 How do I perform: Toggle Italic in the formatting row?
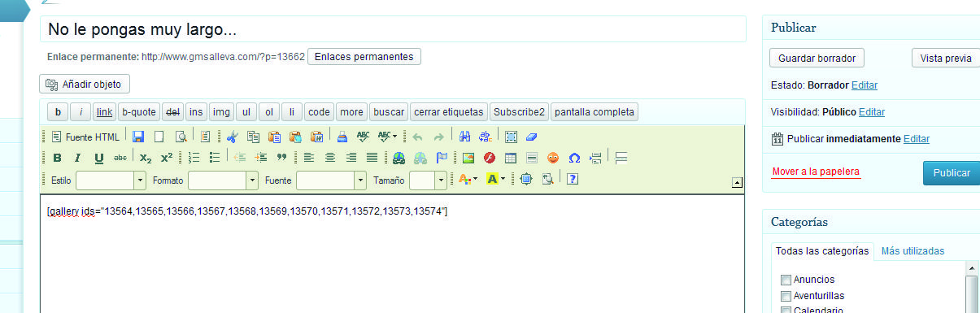pos(77,158)
